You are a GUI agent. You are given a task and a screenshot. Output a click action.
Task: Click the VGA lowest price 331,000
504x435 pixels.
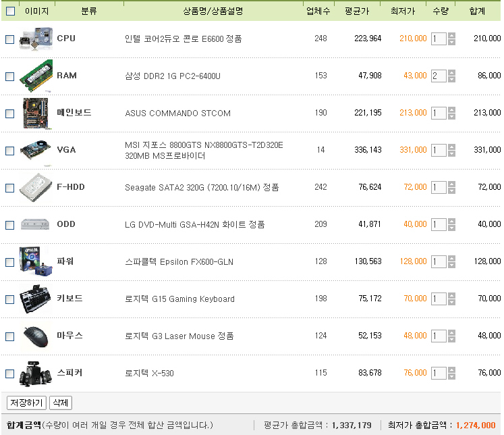pyautogui.click(x=413, y=150)
